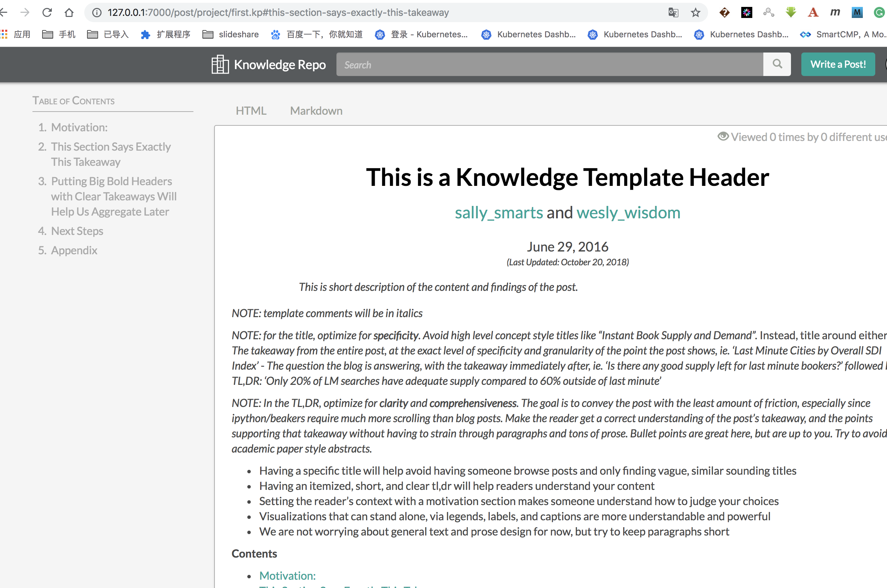
Task: Click the browser back arrow
Action: tap(3, 12)
